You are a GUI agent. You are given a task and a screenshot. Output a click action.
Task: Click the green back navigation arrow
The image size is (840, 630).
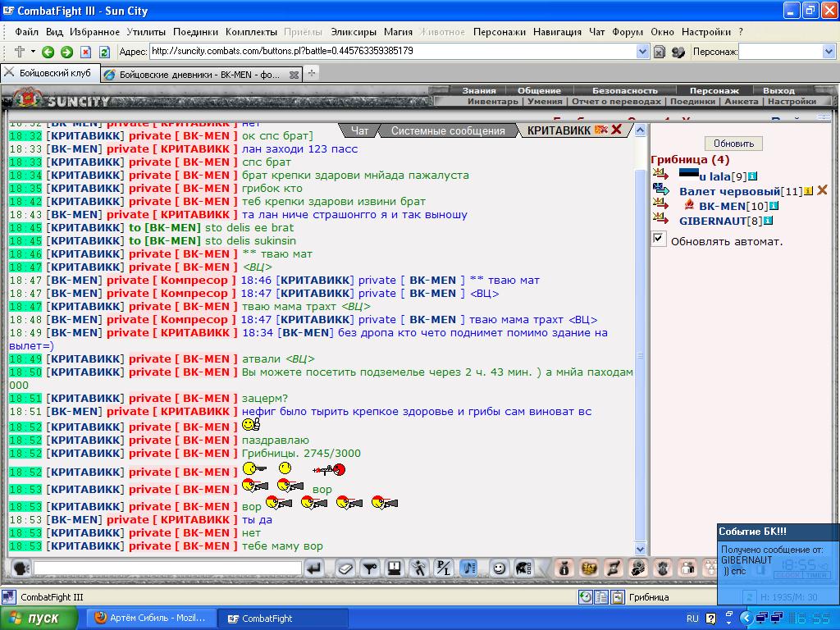48,52
